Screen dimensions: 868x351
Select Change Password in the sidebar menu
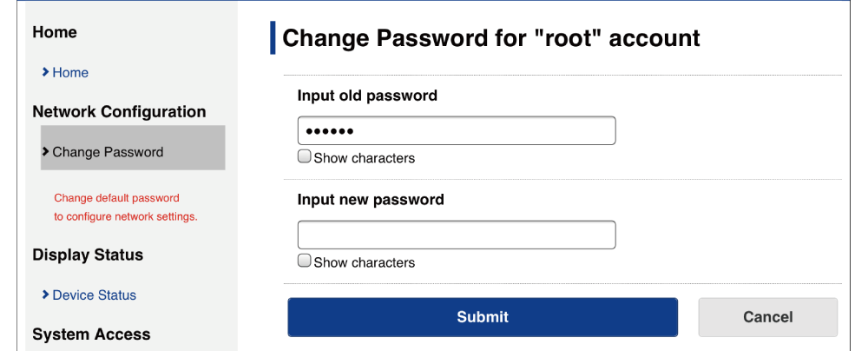click(108, 152)
